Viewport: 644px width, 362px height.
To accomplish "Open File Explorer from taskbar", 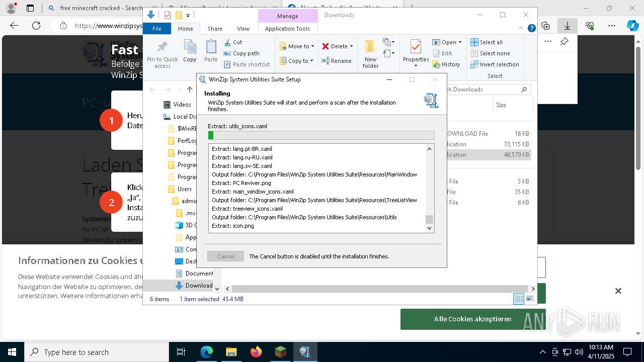I will click(x=231, y=352).
